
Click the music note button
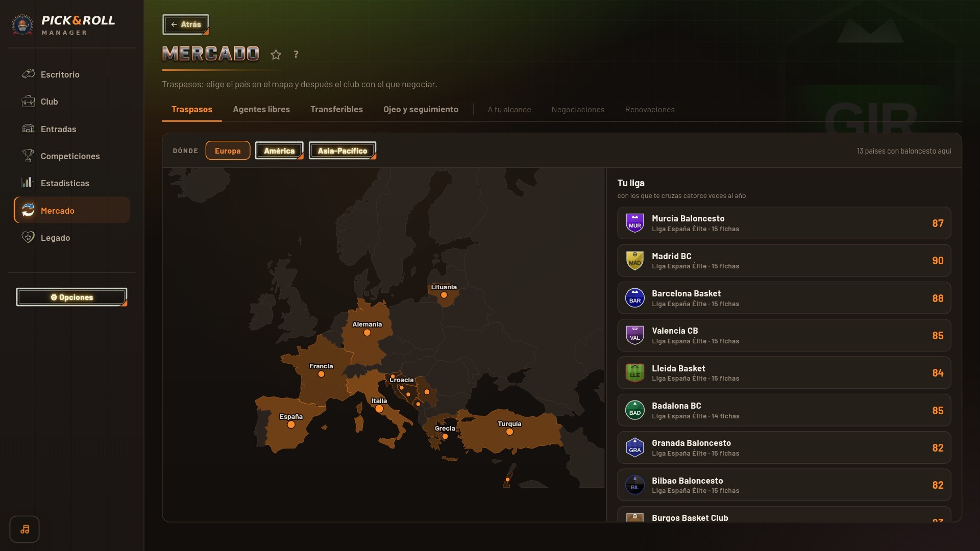[24, 530]
